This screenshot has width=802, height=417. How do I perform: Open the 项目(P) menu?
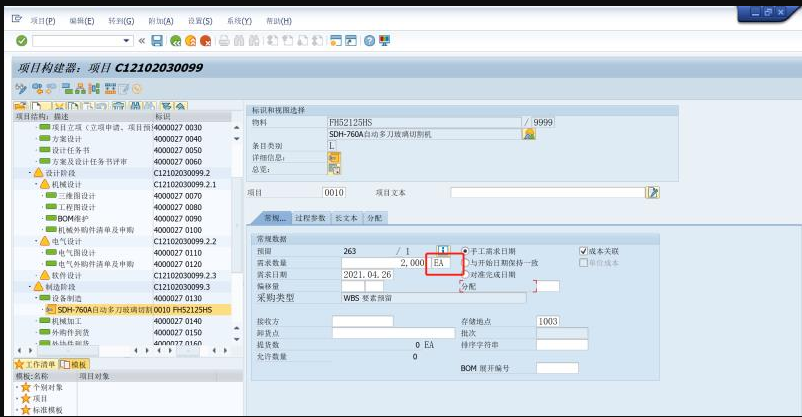point(42,21)
